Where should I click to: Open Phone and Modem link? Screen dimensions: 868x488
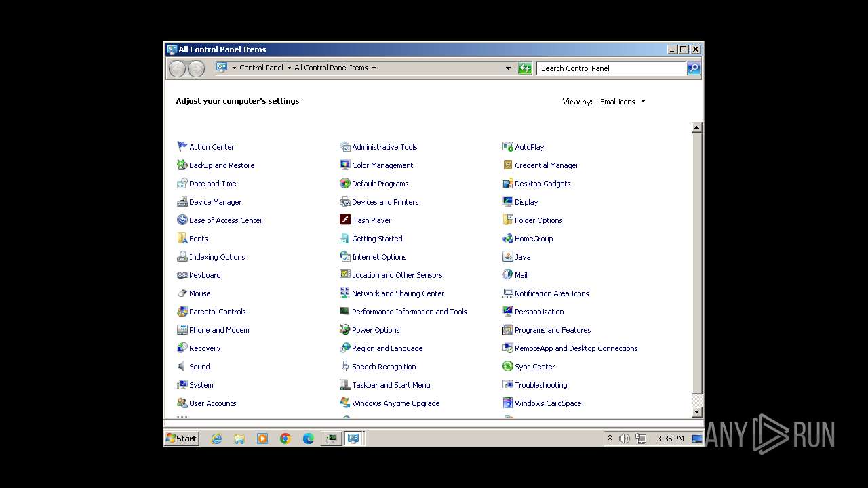click(219, 330)
